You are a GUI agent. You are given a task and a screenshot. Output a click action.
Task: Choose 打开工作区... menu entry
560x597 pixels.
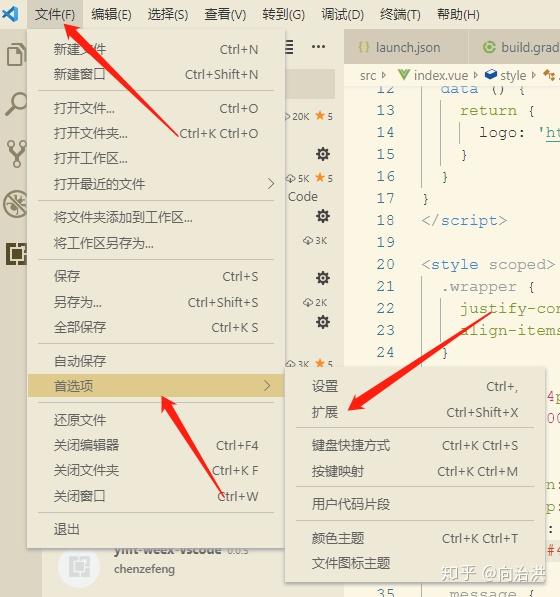tap(156, 158)
